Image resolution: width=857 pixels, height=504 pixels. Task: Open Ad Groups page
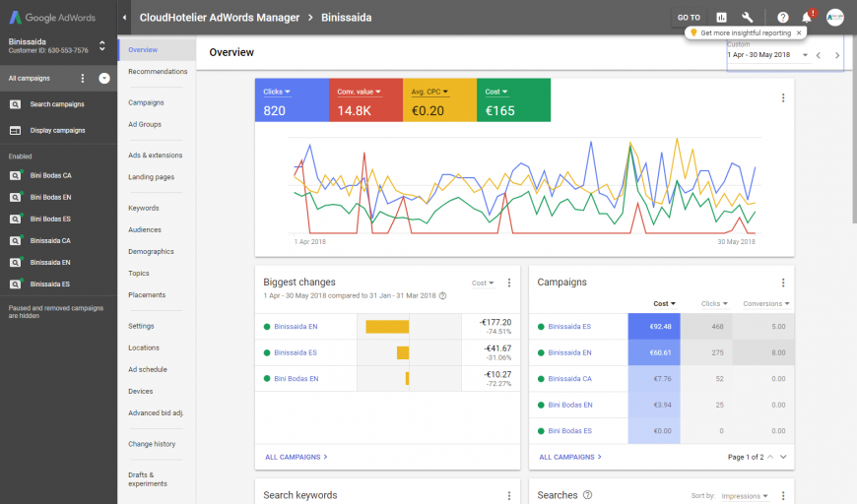tap(145, 124)
